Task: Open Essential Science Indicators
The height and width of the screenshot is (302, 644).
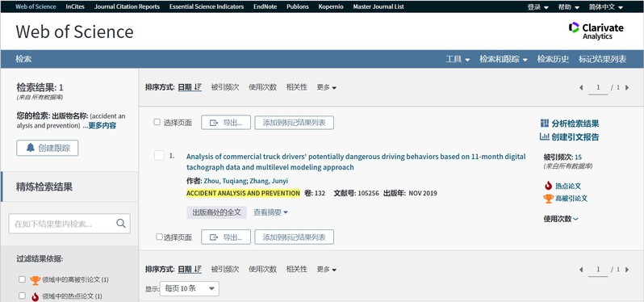Action: coord(207,6)
